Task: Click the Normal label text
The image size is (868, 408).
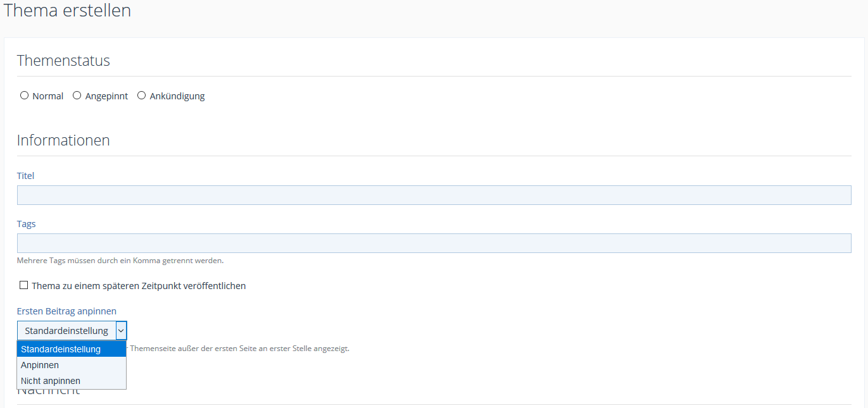Action: (48, 96)
